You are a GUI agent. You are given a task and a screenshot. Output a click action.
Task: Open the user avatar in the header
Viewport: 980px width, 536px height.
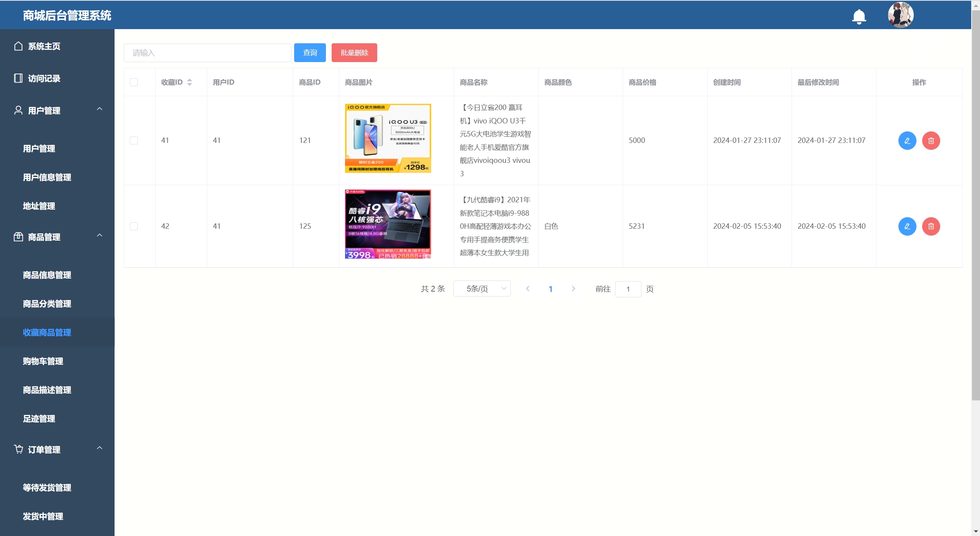900,15
